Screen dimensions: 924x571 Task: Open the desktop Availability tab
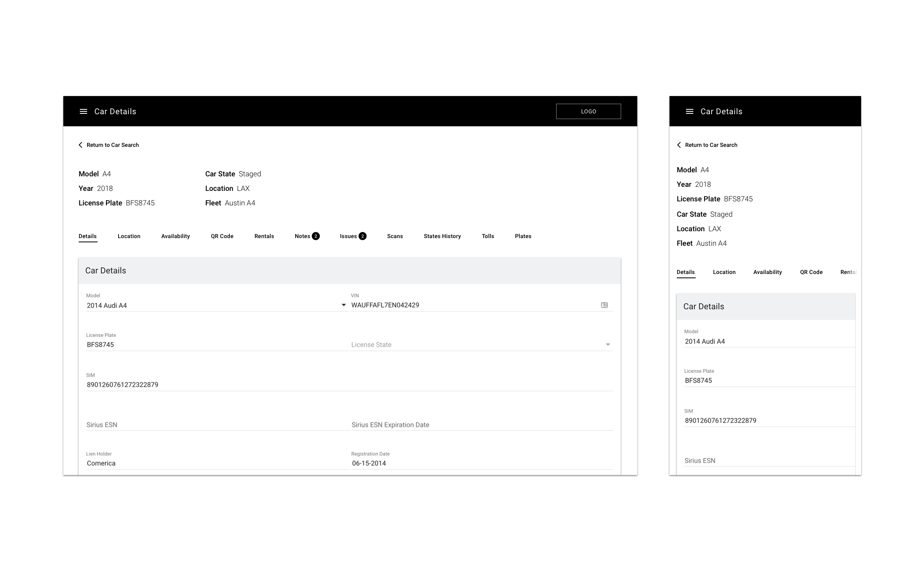tap(175, 236)
